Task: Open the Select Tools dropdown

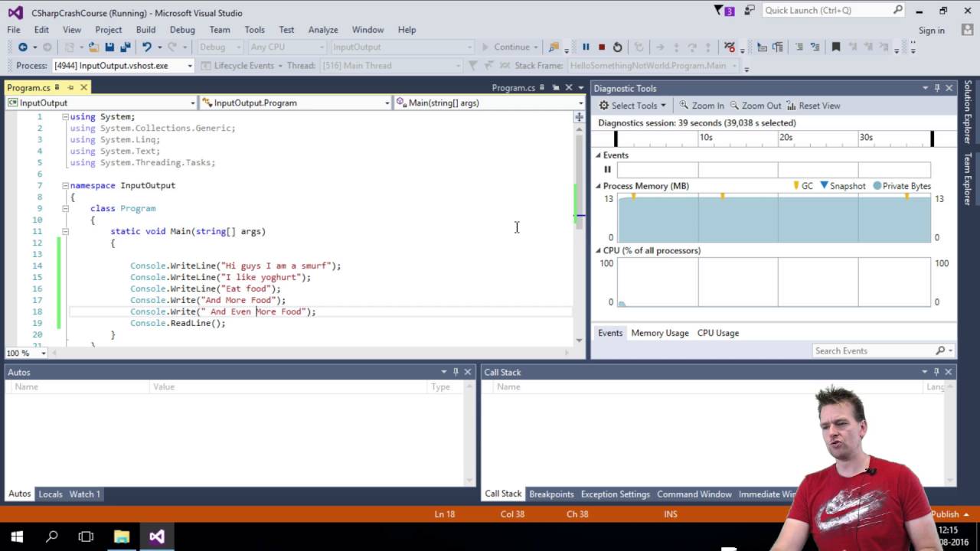Action: tap(632, 106)
